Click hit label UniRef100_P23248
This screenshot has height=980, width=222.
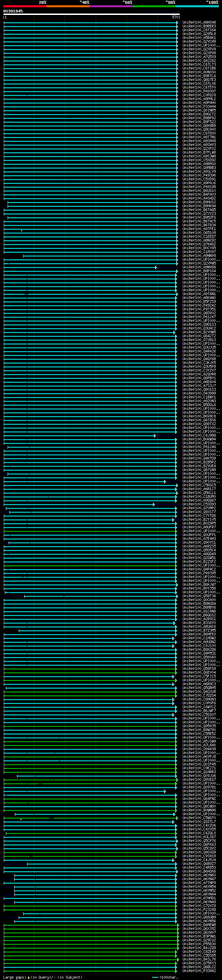pyautogui.click(x=199, y=910)
